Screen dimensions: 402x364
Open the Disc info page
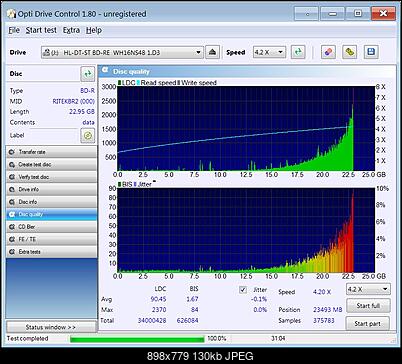point(51,202)
